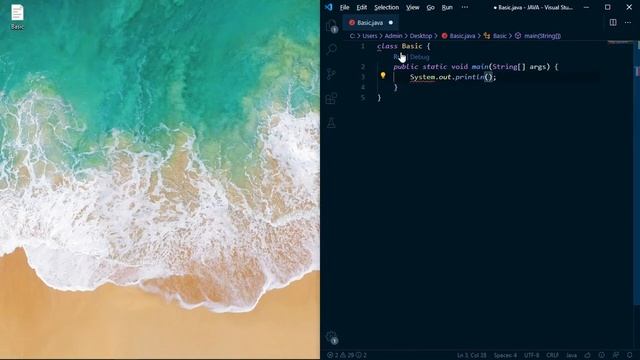Screen dimensions: 640x360
Task: Open the editor More Actions ellipsis
Action: pos(628,22)
